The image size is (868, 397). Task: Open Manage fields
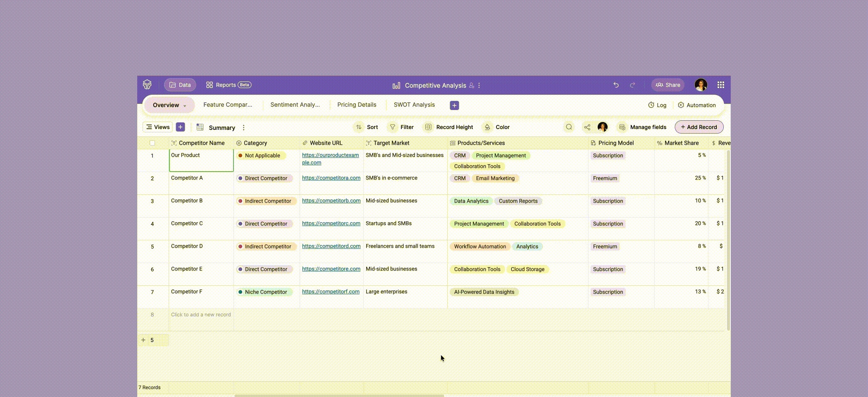pyautogui.click(x=642, y=127)
